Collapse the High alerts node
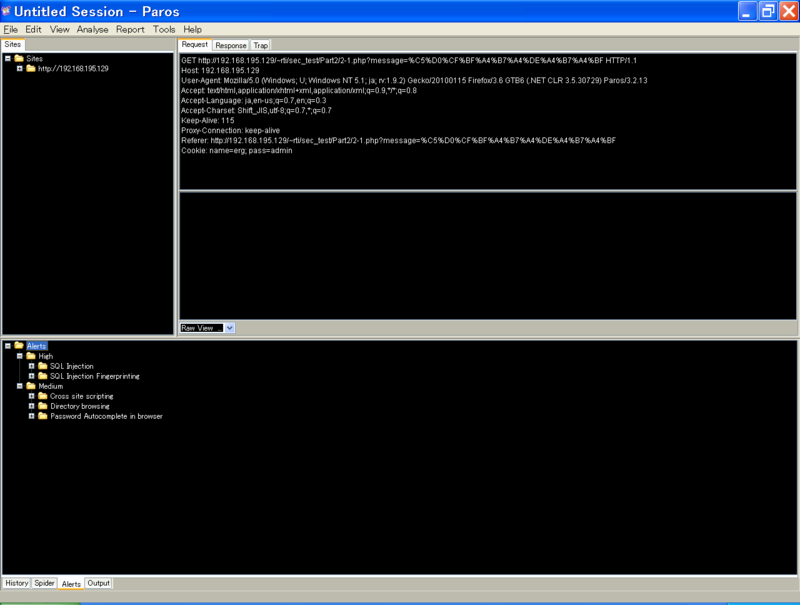The image size is (800, 605). click(20, 356)
